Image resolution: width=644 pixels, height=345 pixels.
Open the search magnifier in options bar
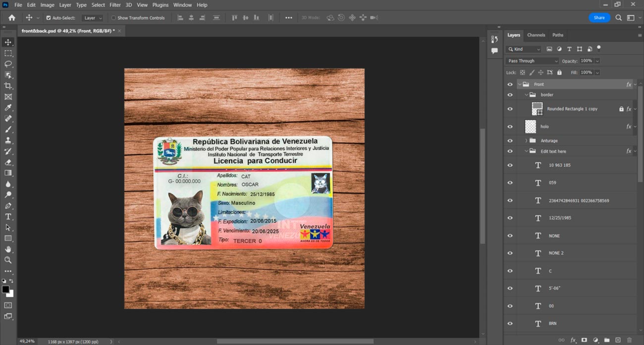point(618,18)
